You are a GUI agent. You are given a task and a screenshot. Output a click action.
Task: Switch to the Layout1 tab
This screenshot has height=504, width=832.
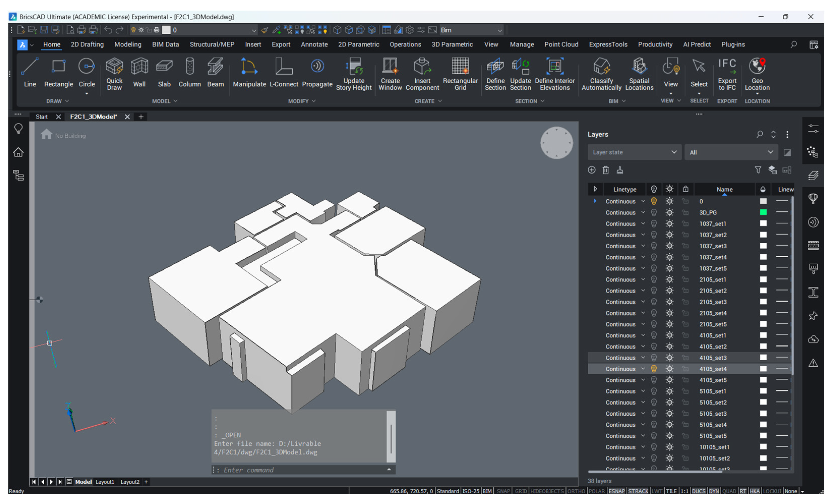coord(105,482)
